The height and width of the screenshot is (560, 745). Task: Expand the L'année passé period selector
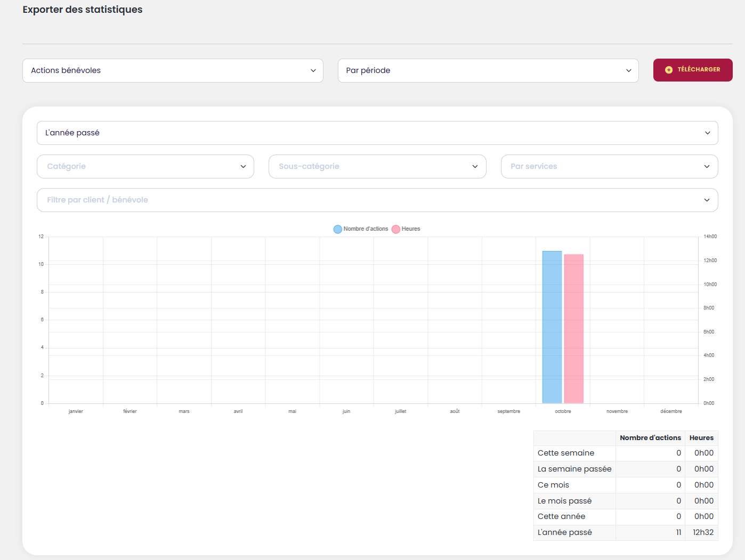(x=377, y=133)
